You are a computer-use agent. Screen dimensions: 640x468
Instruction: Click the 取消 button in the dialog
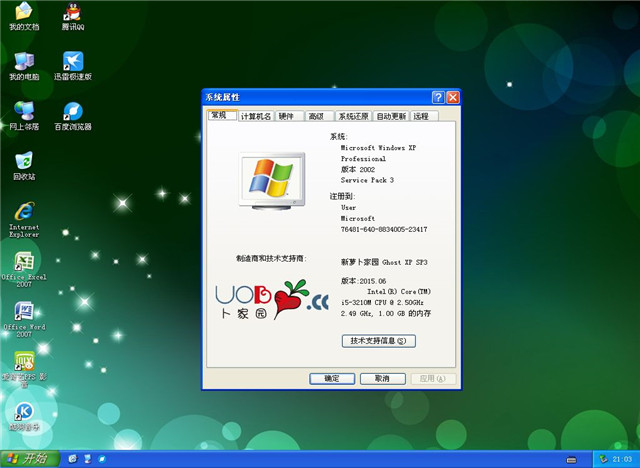375,379
